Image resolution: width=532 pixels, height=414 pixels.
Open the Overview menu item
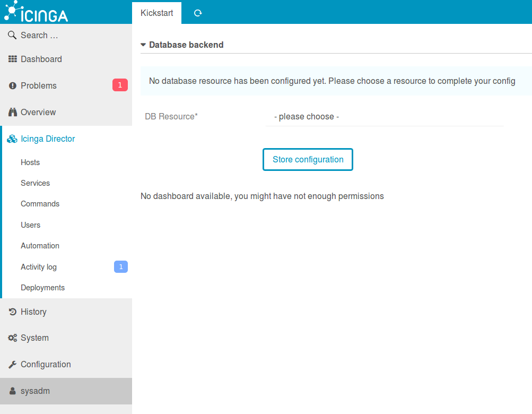click(x=66, y=112)
